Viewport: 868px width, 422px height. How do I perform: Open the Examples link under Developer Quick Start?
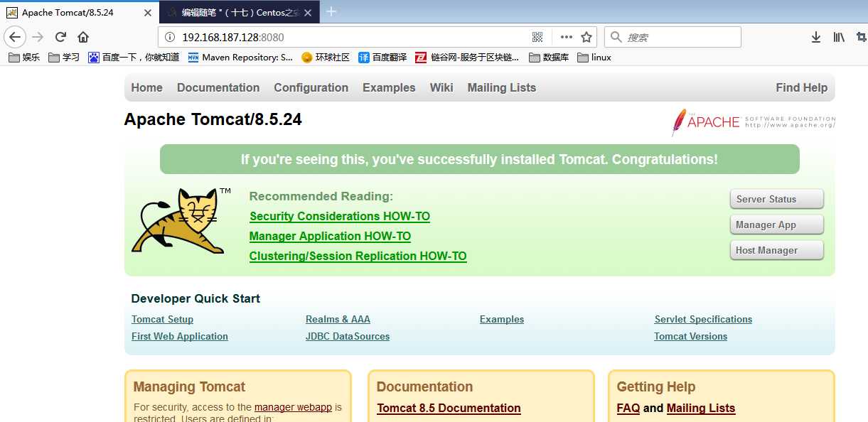[x=502, y=319]
